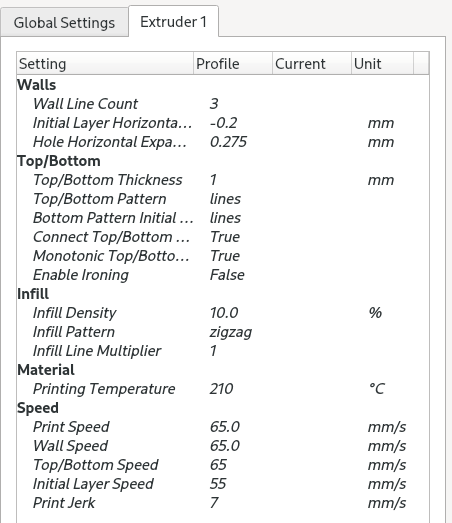This screenshot has width=452, height=523.
Task: Click the Print Jerk value 7
Action: (214, 503)
